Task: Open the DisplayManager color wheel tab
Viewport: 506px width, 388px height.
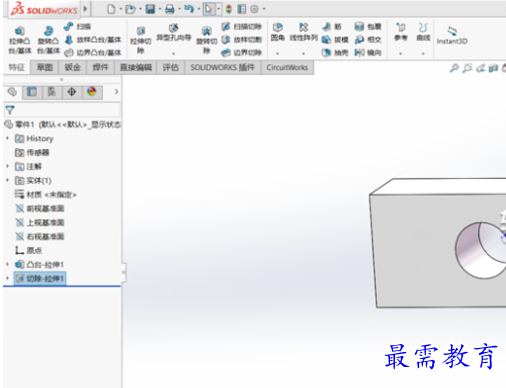Action: [x=92, y=92]
